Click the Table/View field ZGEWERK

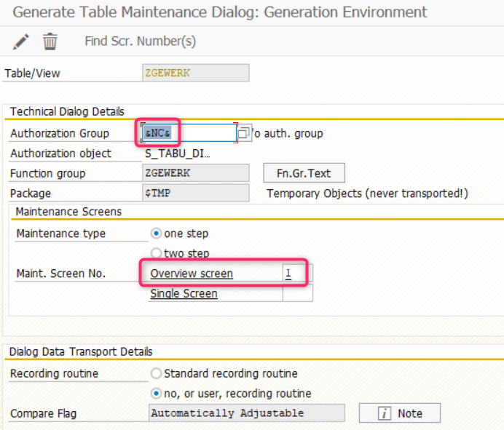coord(196,73)
